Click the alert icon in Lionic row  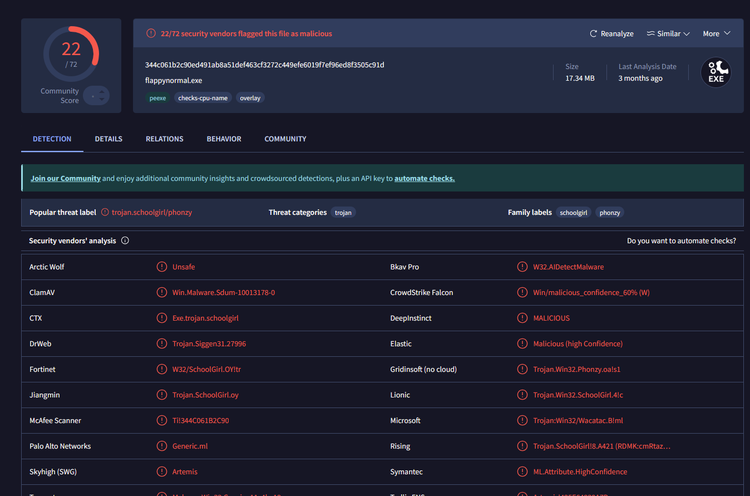(522, 395)
